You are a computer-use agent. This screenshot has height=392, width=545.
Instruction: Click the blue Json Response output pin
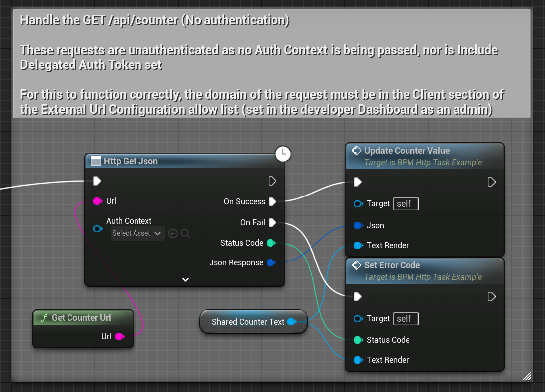(x=271, y=262)
